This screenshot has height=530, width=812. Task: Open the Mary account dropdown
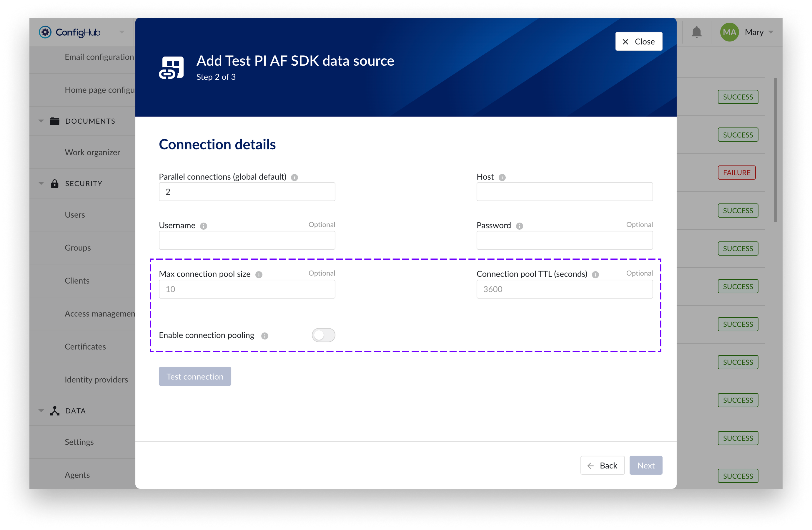coord(771,32)
